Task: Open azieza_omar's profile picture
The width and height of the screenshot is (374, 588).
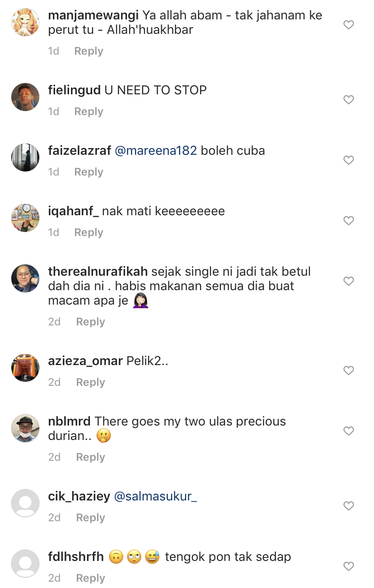Action: [25, 368]
